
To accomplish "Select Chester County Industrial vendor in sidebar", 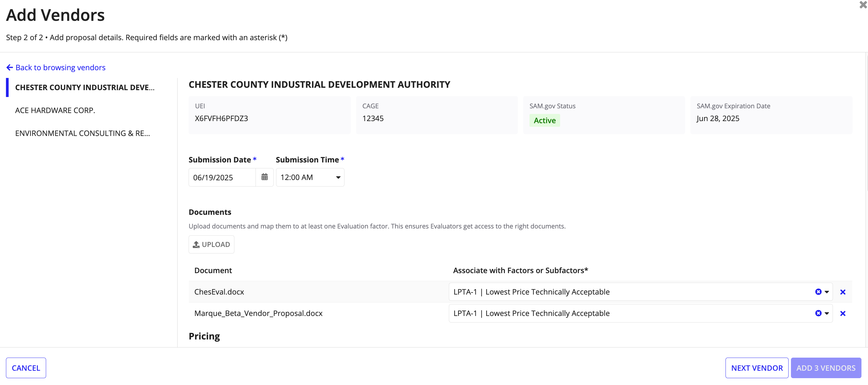I will click(x=85, y=87).
